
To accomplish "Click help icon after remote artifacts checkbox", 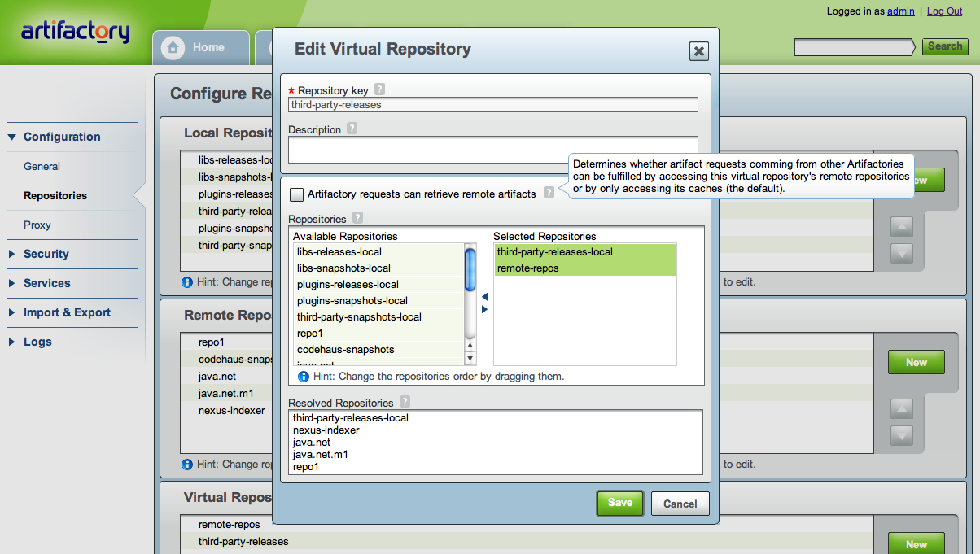I will pyautogui.click(x=549, y=193).
